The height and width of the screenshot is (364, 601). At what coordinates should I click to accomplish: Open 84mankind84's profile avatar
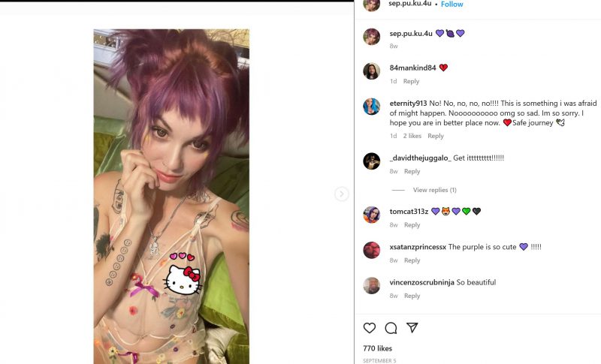click(371, 71)
